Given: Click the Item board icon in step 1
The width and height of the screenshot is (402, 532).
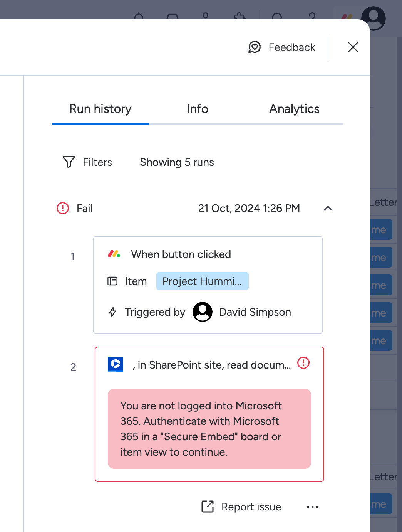Looking at the screenshot, I should click(x=112, y=281).
